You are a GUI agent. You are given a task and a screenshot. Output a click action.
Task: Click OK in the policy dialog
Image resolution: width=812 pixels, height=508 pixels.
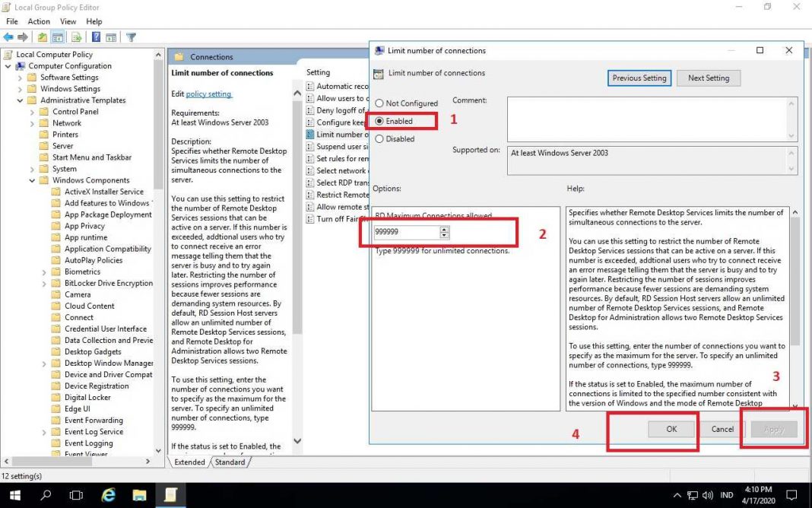pos(671,429)
